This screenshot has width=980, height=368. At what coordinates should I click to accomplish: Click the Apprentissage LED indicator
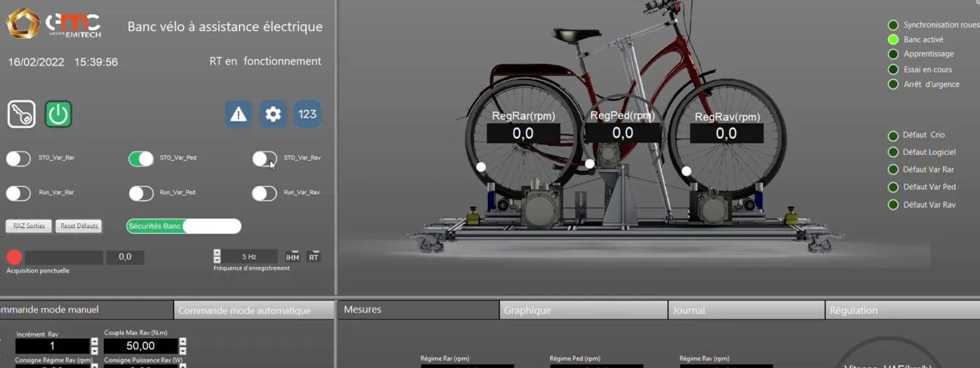(x=893, y=54)
